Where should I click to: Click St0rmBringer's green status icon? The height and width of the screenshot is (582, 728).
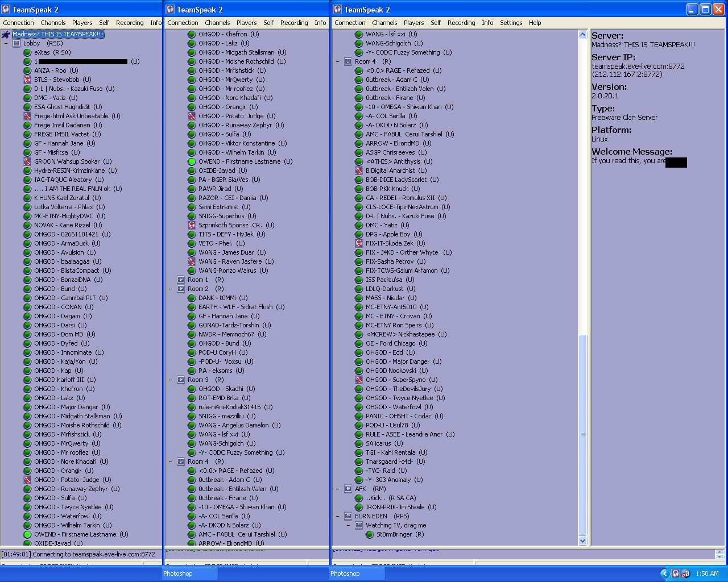[370, 534]
